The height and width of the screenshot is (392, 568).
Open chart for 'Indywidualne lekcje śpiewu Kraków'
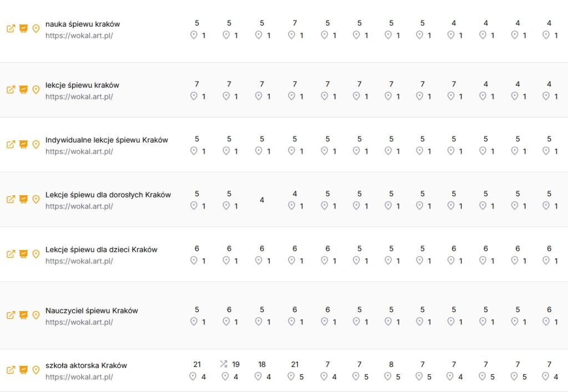pyautogui.click(x=23, y=145)
